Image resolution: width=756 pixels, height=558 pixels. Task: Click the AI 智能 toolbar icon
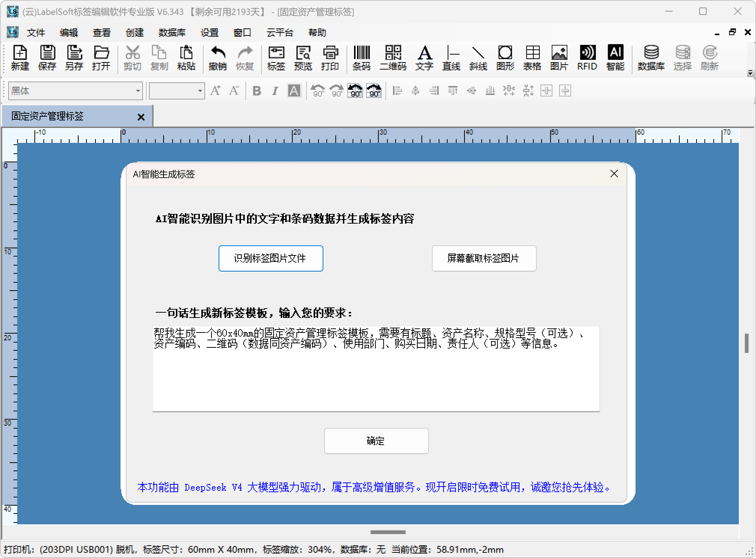[x=615, y=58]
